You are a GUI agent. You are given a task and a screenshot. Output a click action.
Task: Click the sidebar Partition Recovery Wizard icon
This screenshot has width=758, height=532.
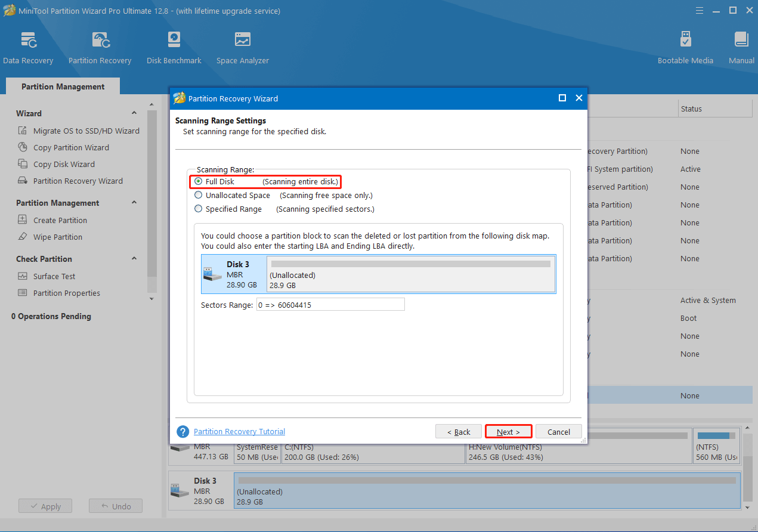coord(23,181)
